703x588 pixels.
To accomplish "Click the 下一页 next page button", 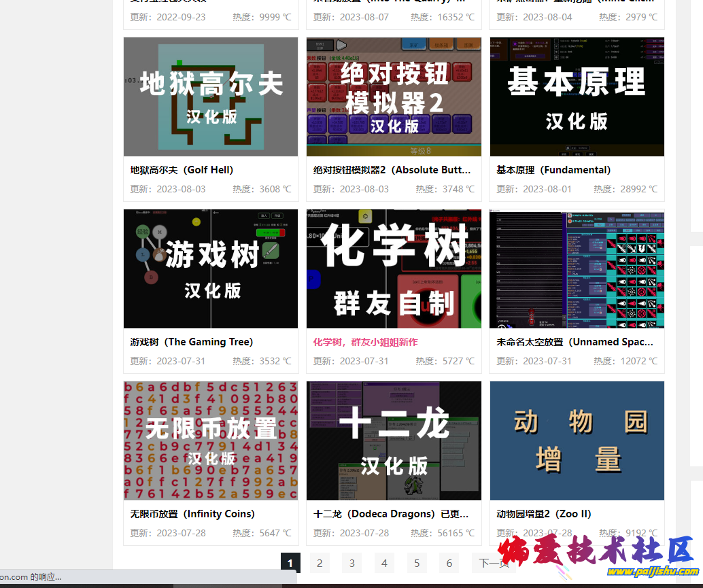I will click(x=494, y=563).
